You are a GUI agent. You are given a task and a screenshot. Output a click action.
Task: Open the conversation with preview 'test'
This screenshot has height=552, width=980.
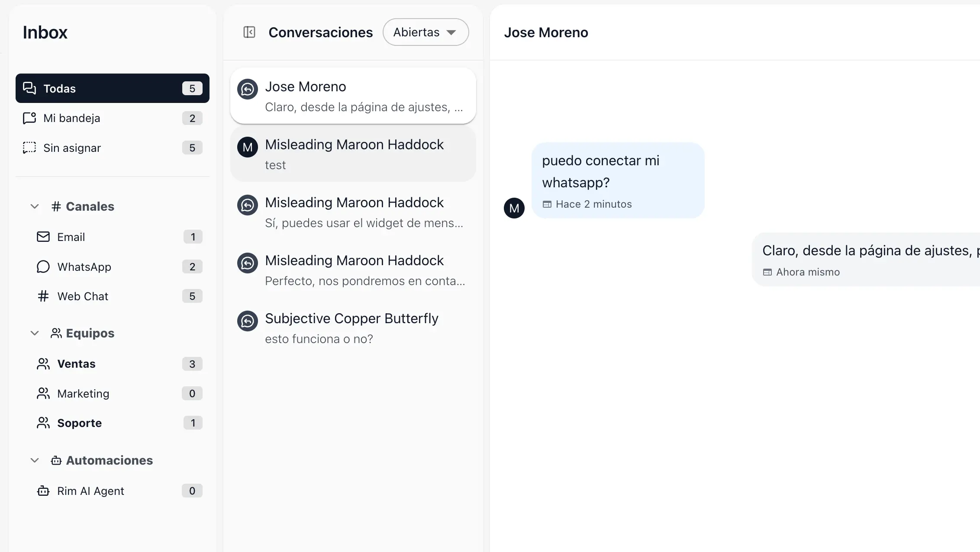pyautogui.click(x=353, y=154)
